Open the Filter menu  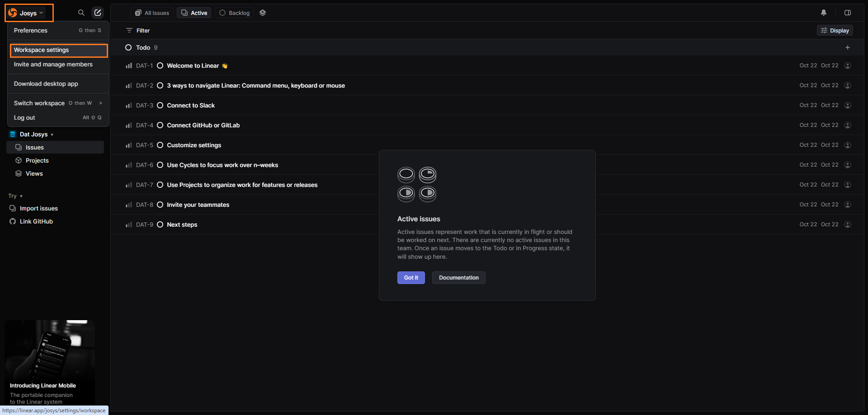(138, 30)
